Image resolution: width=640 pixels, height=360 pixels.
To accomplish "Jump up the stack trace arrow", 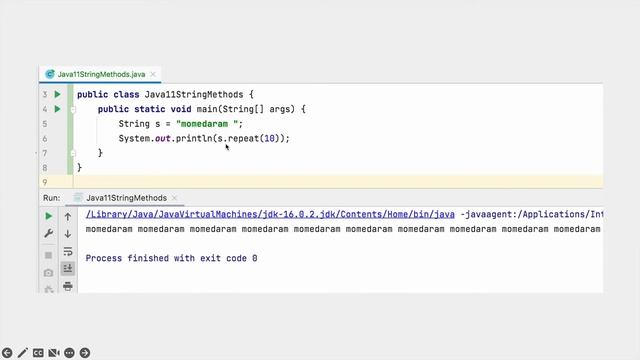I will tap(68, 217).
